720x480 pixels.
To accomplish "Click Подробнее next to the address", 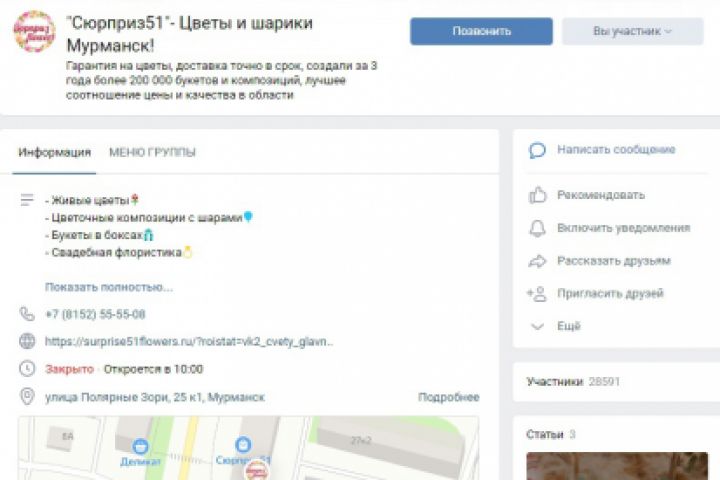I will click(x=449, y=397).
